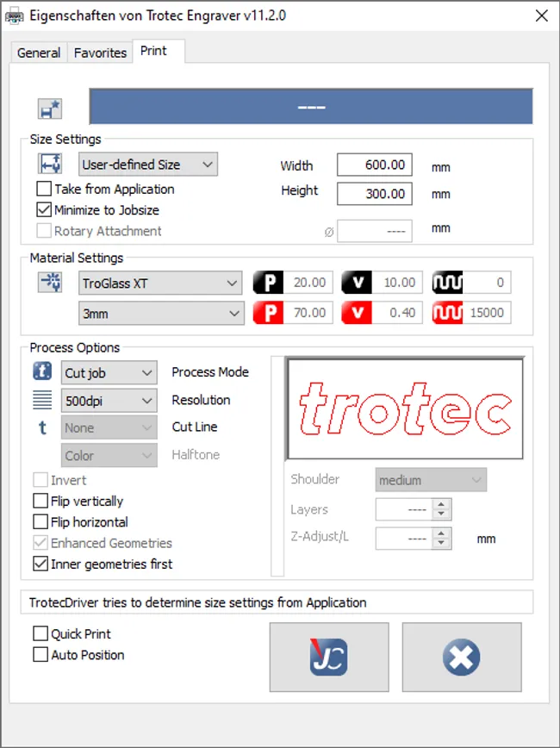Viewport: 560px width, 748px height.
Task: Switch to the General tab
Action: click(x=39, y=53)
